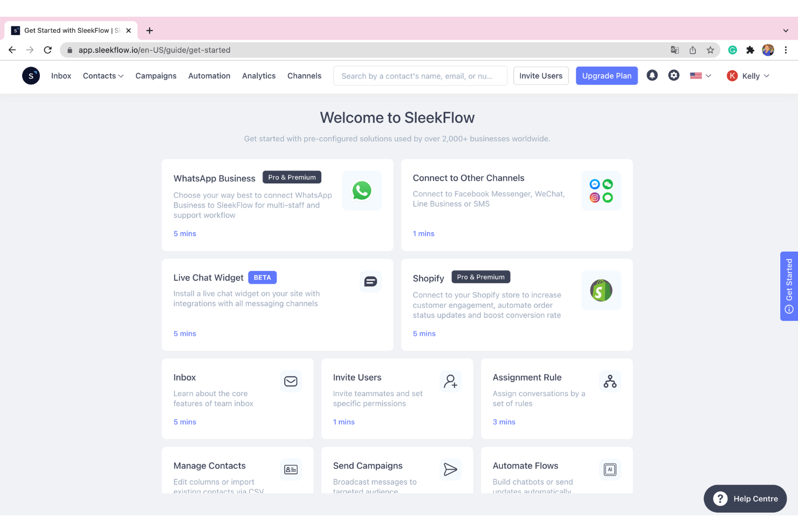Viewport: 798px width, 532px height.
Task: Click the Pro & Premium badge on Shopify
Action: pos(481,277)
